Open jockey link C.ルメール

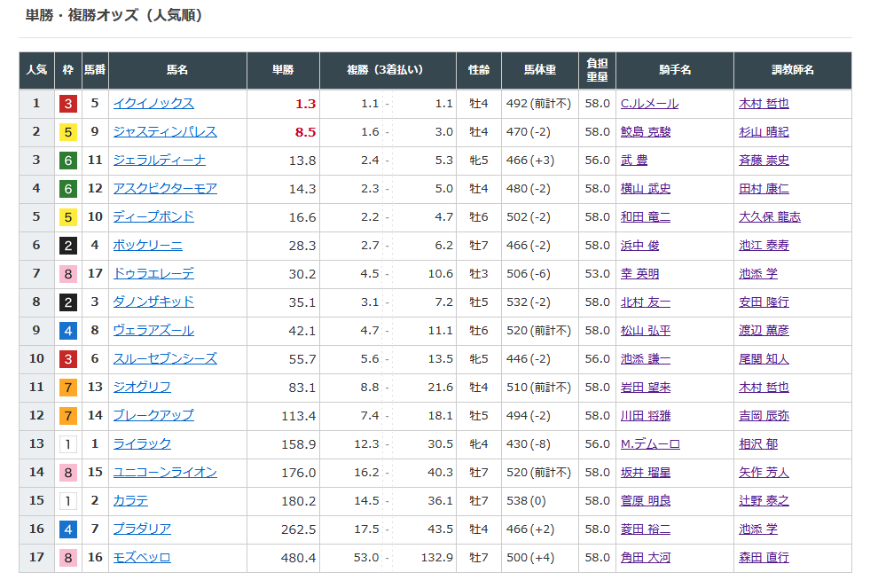pos(649,104)
